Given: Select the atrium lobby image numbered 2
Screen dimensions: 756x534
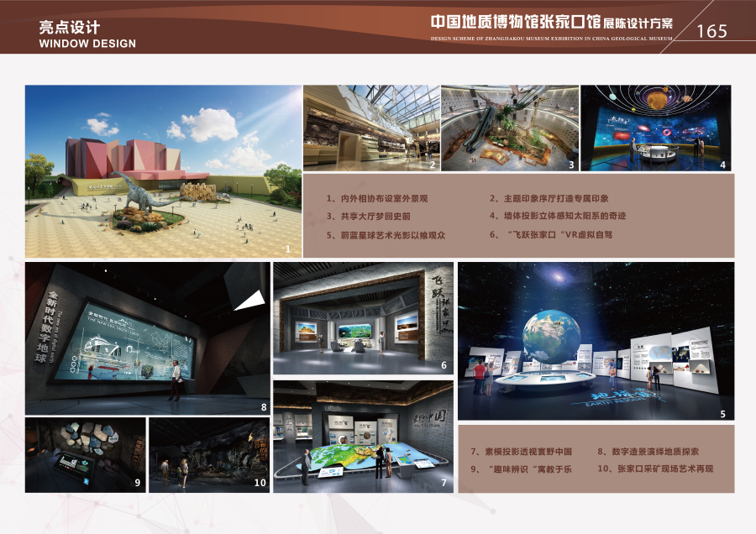Looking at the screenshot, I should click(370, 128).
